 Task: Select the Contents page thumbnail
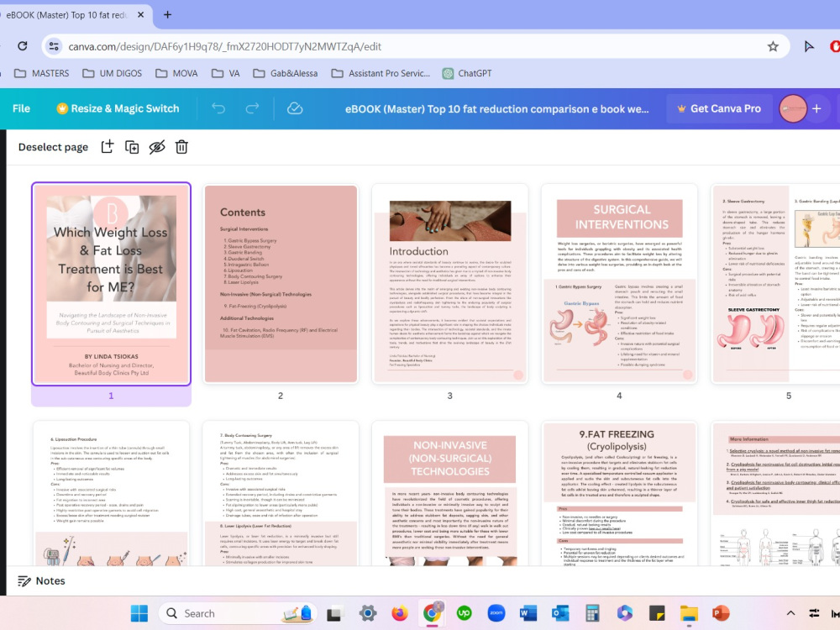(281, 284)
